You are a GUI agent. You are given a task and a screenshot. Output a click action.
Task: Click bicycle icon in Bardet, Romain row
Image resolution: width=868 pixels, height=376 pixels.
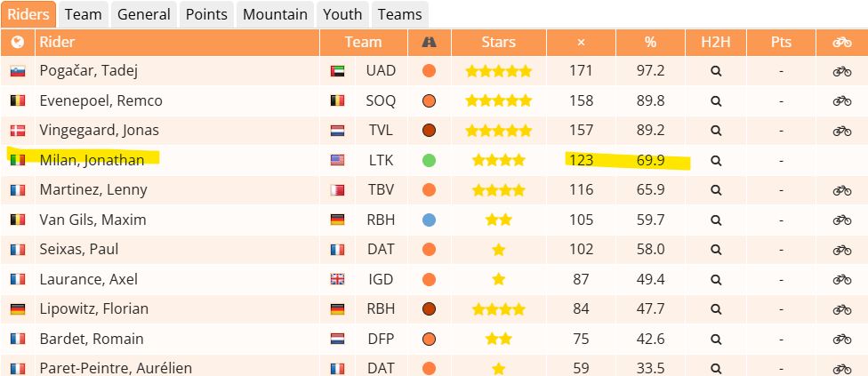pyautogui.click(x=842, y=340)
